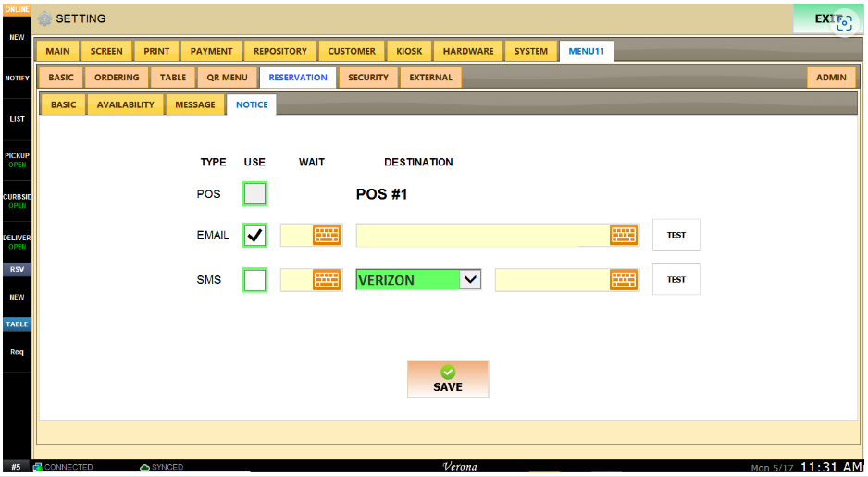
Task: Open keyboard for EMAIL wait field
Action: point(327,235)
